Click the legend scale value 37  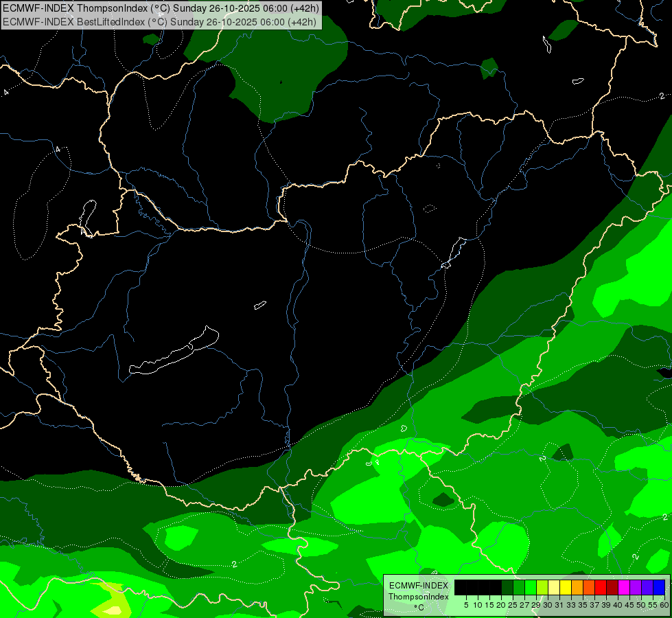[x=595, y=605]
